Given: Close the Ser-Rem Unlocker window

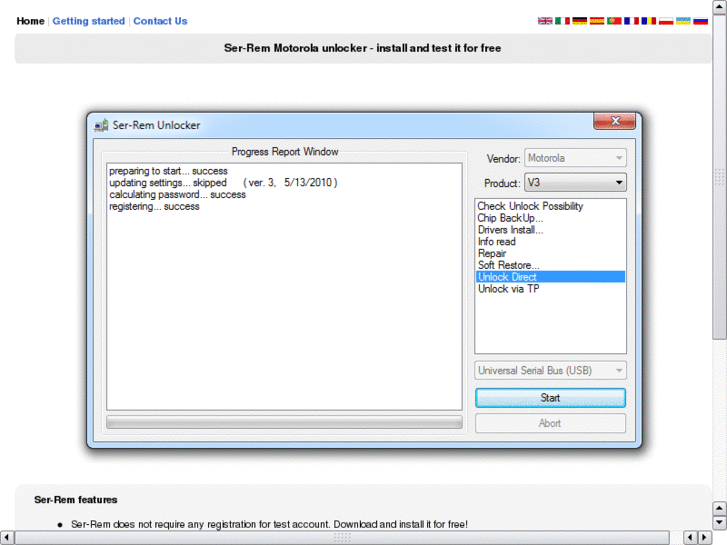Looking at the screenshot, I should pyautogui.click(x=615, y=121).
